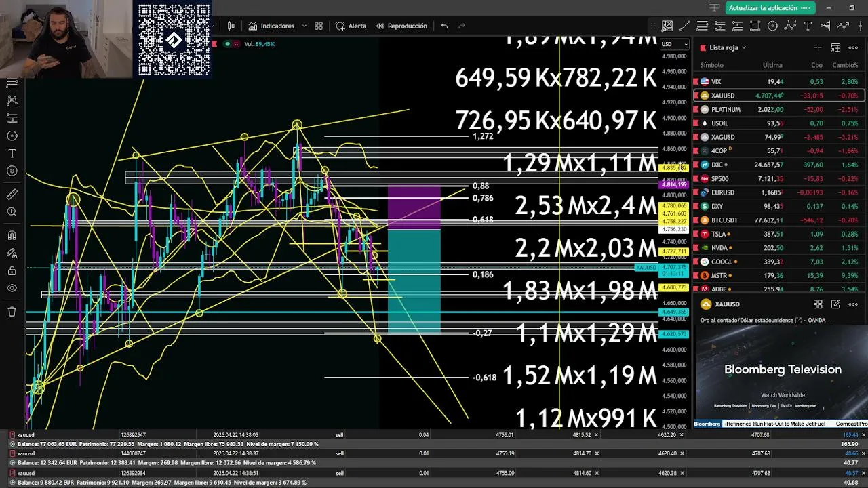Image resolution: width=868 pixels, height=488 pixels.
Task: Select the pattern grid drawing favorite
Action: [x=667, y=26]
